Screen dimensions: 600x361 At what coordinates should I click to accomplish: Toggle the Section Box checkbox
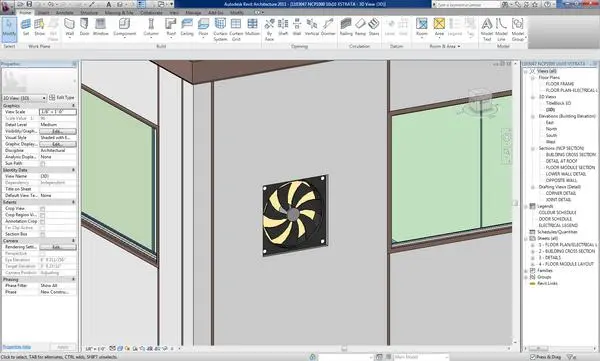click(42, 234)
